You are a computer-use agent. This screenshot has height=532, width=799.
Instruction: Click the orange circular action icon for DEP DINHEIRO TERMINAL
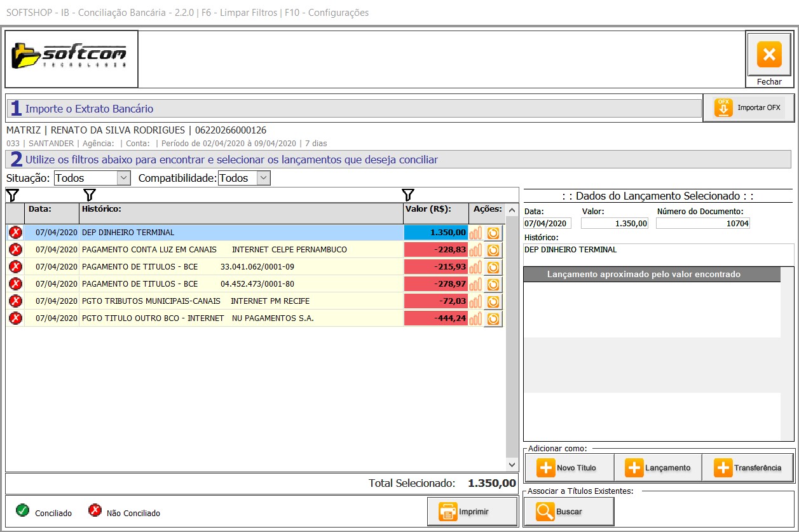[x=493, y=233]
